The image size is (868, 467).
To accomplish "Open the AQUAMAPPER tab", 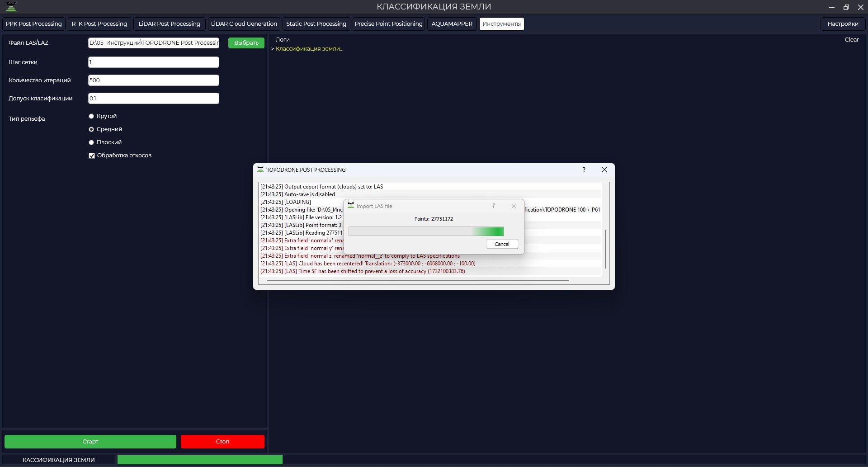I will coord(452,24).
